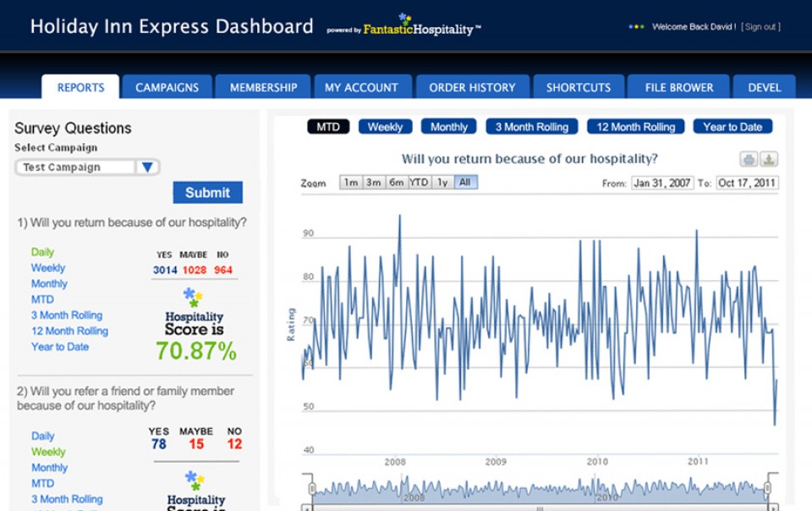Click the Hospitality Score flower icon for question 1
Viewport: 812px width, 511px height.
(x=194, y=297)
